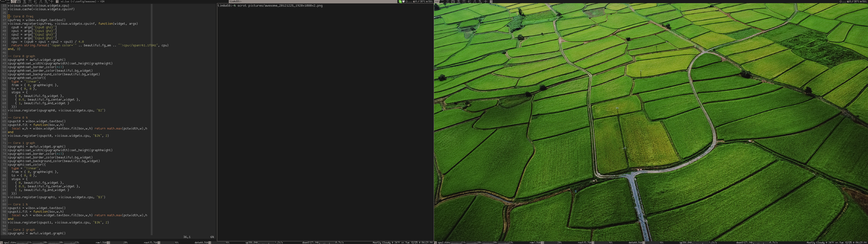Click the speaker volume icon showing 56% on left screen
The width and height of the screenshot is (868, 244).
tap(427, 2)
